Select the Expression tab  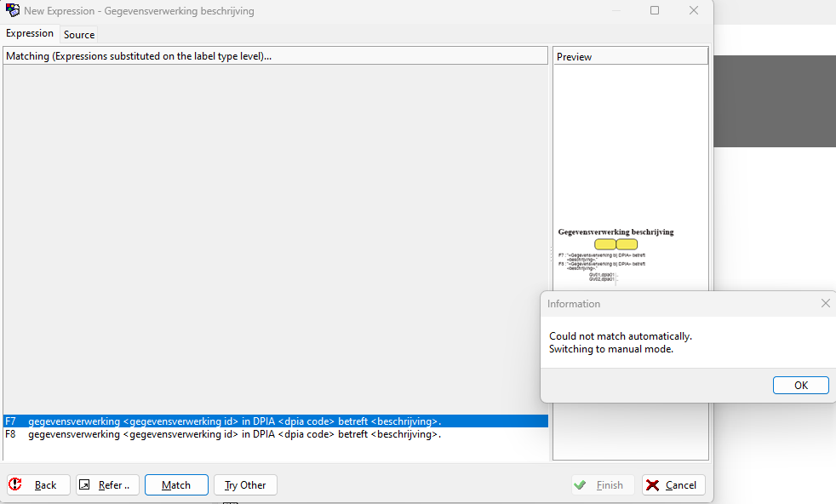(x=30, y=33)
